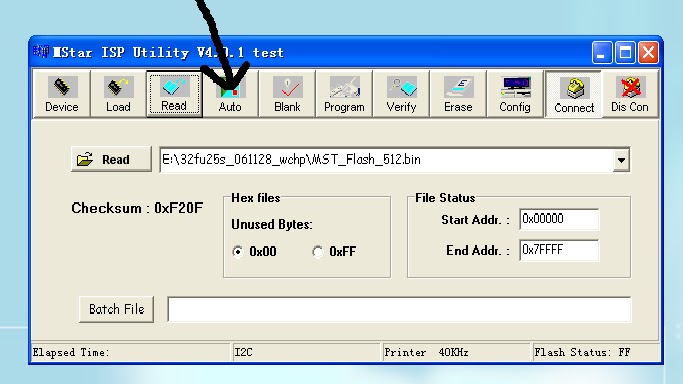Select the Load toolbar icon

point(118,94)
